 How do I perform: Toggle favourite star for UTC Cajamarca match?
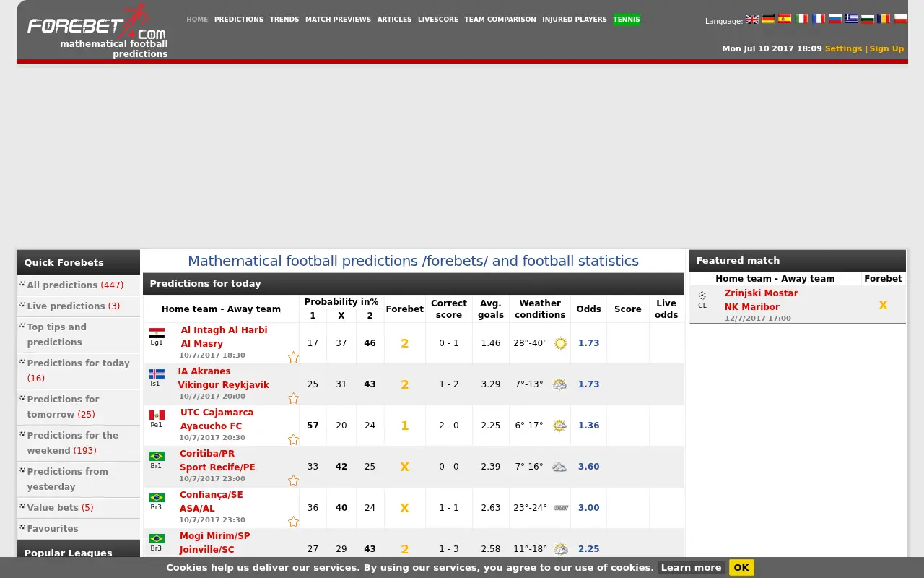point(293,439)
